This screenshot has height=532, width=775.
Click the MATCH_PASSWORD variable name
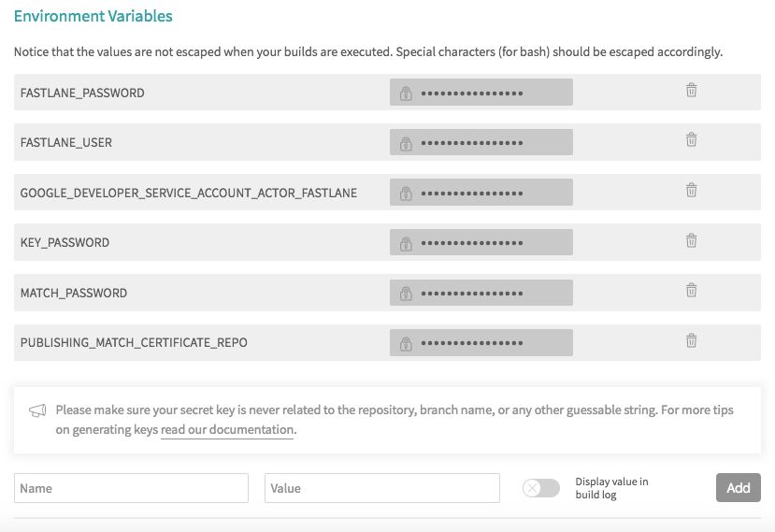(x=74, y=294)
